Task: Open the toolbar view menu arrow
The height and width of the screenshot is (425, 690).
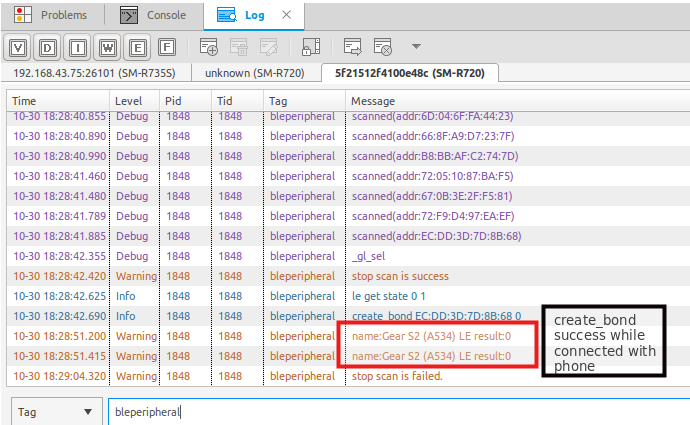Action: click(416, 47)
